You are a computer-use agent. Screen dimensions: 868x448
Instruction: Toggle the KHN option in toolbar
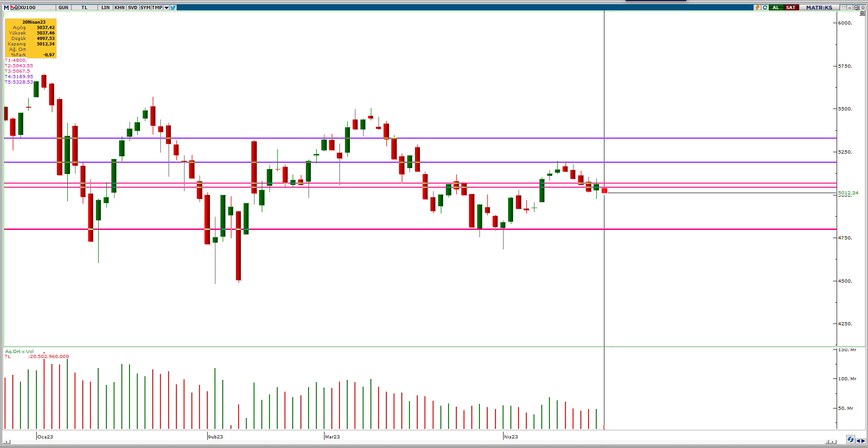(x=120, y=8)
